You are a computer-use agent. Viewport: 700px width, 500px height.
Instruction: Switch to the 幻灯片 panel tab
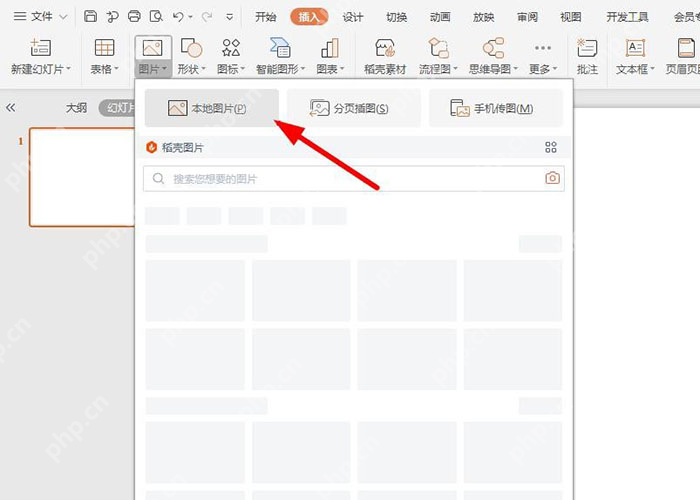coord(117,108)
